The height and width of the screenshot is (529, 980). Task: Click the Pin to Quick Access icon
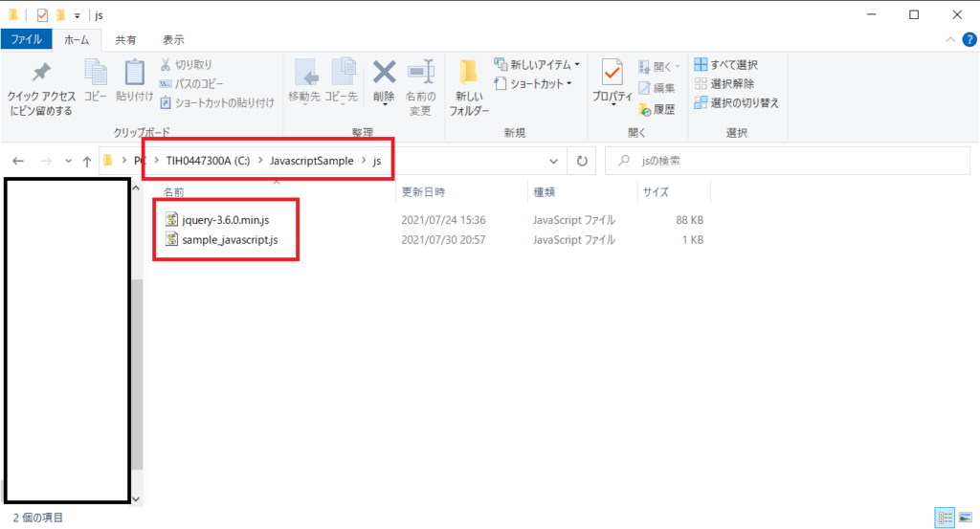[x=41, y=75]
